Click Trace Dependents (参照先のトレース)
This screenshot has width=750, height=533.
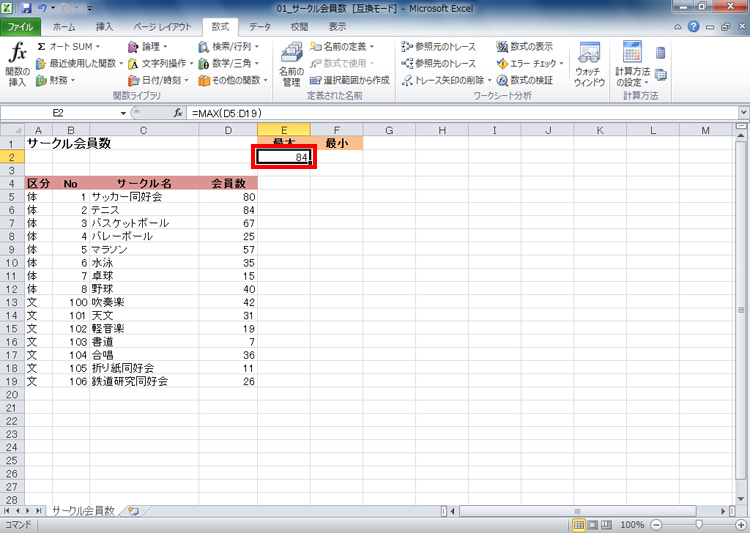439,63
